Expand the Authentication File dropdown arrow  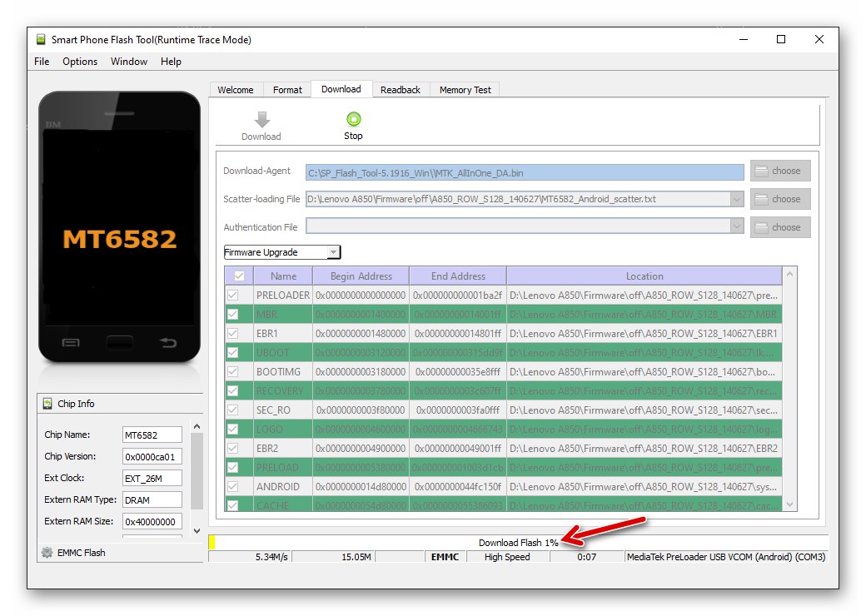(x=736, y=226)
